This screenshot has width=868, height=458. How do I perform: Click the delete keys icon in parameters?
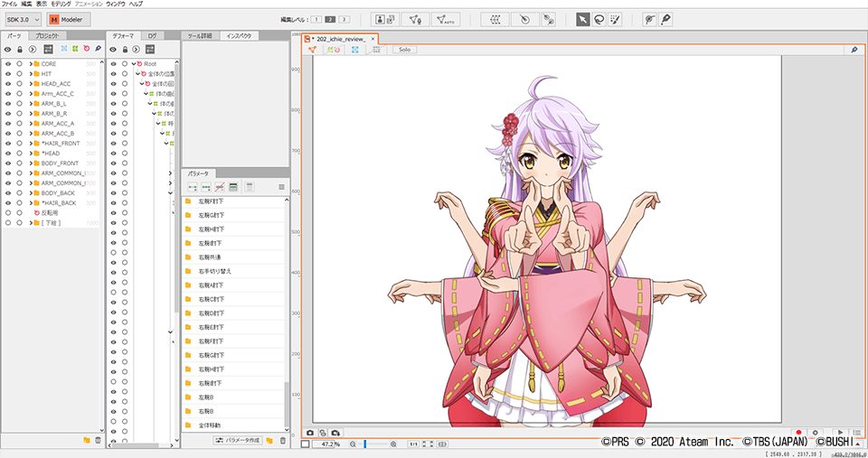220,188
